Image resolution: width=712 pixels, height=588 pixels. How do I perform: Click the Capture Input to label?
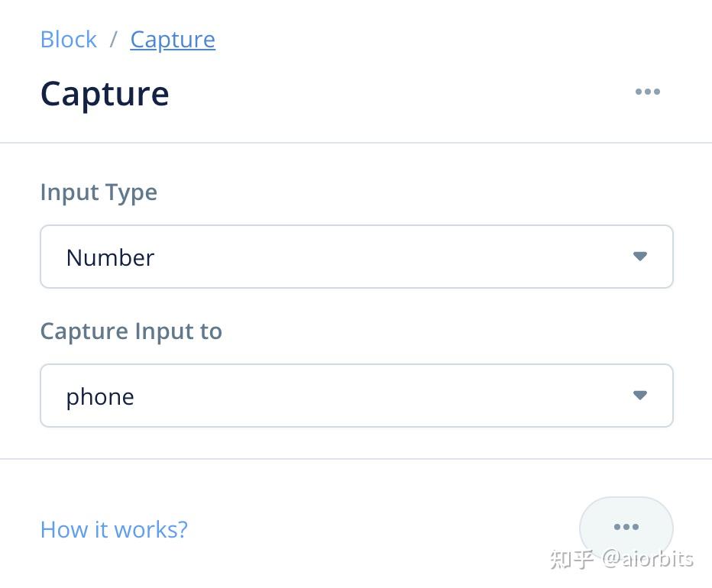(131, 331)
